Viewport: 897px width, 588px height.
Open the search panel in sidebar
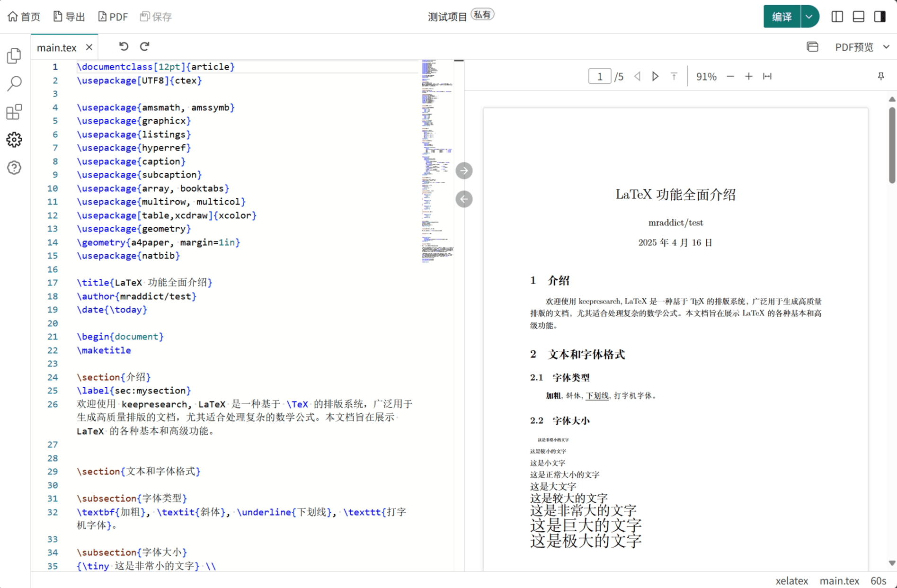(x=14, y=84)
